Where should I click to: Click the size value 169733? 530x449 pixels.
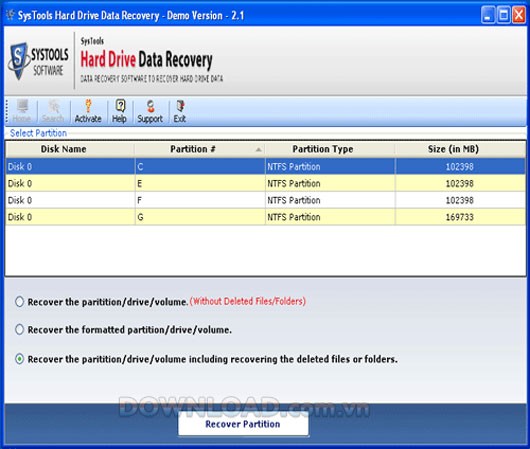[459, 217]
